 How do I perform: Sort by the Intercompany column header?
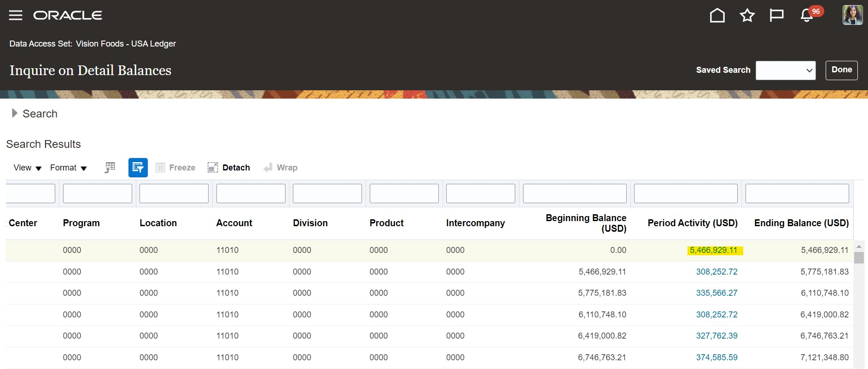(x=476, y=223)
